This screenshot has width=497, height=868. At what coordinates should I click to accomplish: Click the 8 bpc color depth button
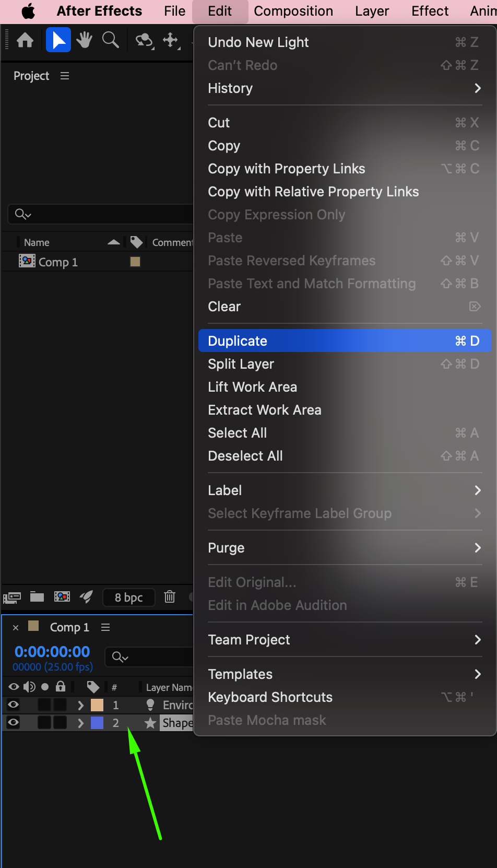coord(128,597)
